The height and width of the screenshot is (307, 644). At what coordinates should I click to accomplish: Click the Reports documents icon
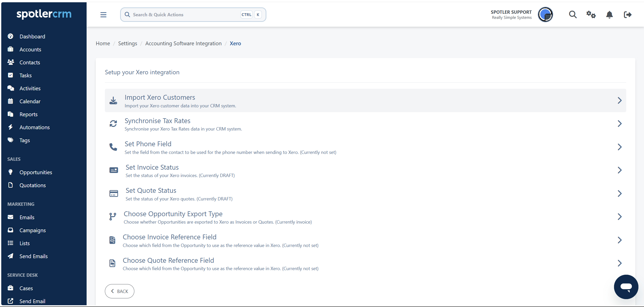(10, 114)
